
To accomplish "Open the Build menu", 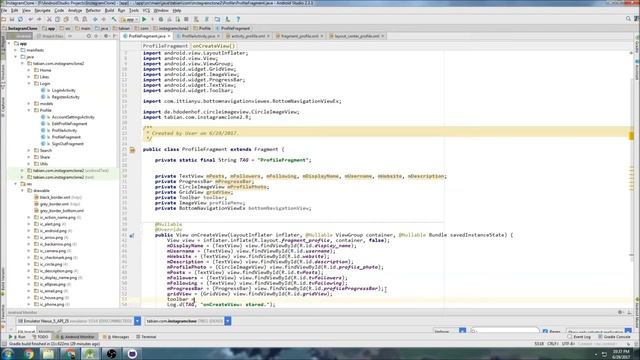I will pyautogui.click(x=109, y=10).
